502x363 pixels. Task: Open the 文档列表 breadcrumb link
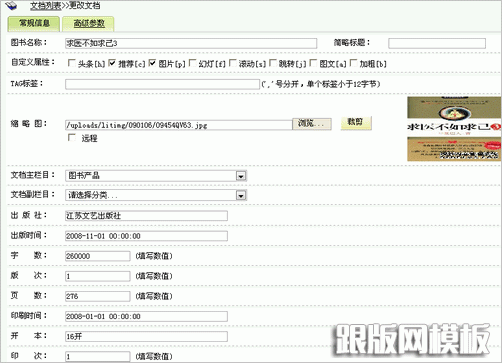(45, 5)
